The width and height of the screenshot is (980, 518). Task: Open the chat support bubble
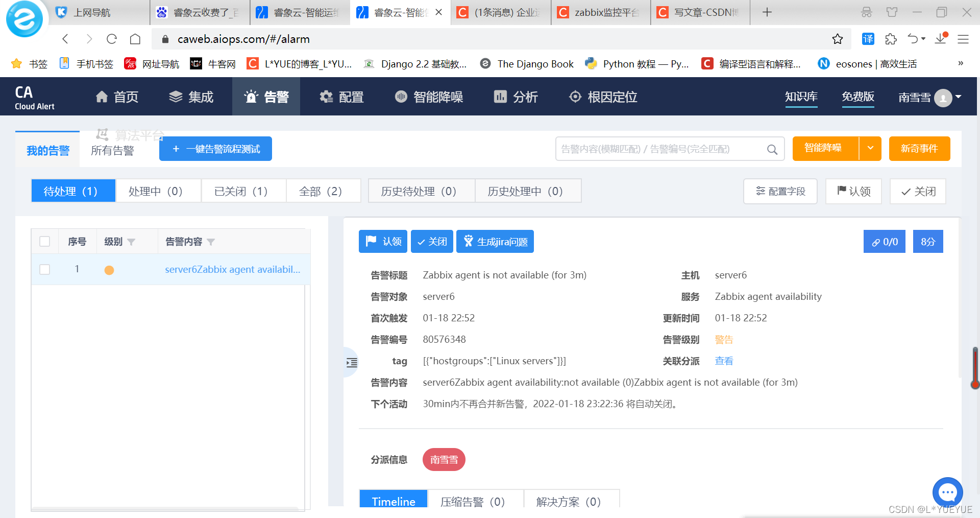pos(948,492)
